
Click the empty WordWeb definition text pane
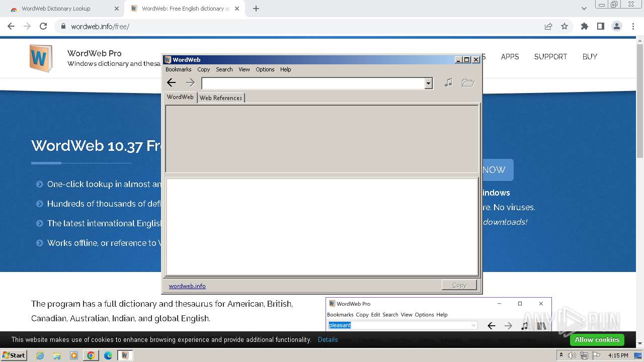click(322, 227)
